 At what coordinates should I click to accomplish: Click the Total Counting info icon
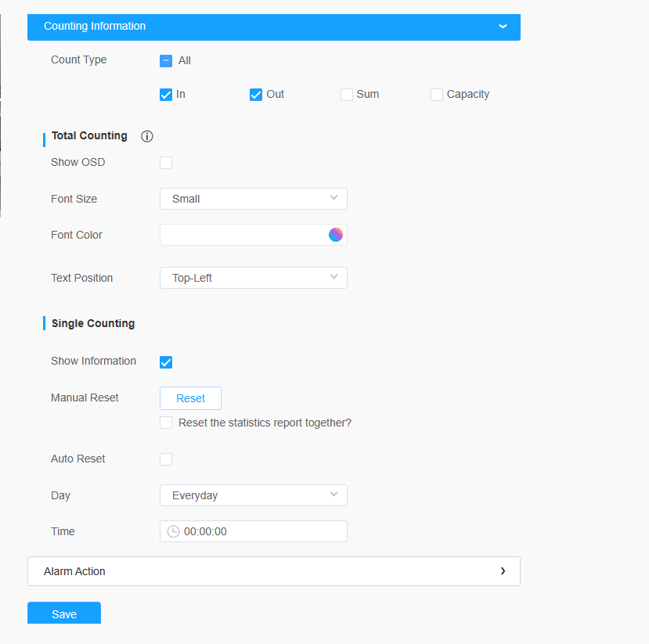147,136
